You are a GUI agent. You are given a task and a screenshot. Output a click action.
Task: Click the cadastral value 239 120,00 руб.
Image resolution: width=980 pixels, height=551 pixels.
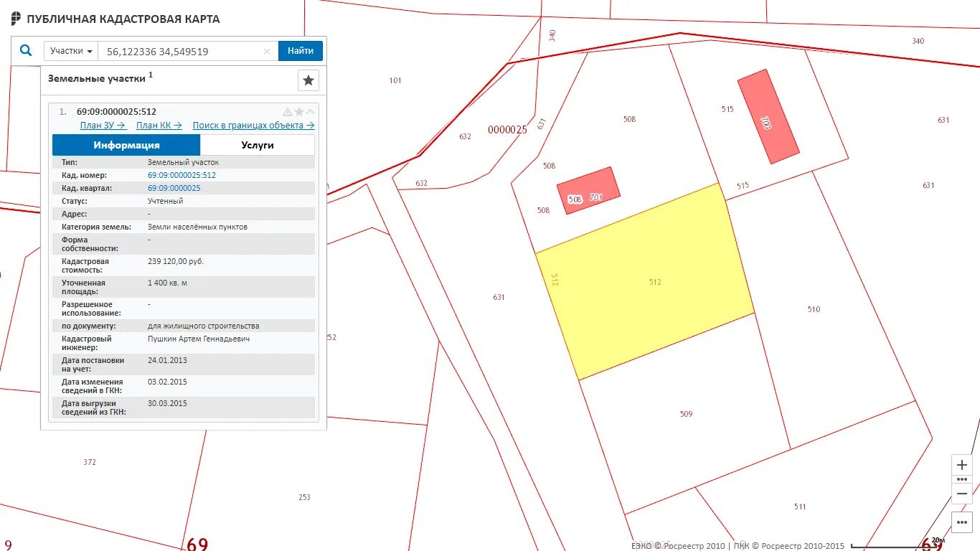pyautogui.click(x=176, y=261)
